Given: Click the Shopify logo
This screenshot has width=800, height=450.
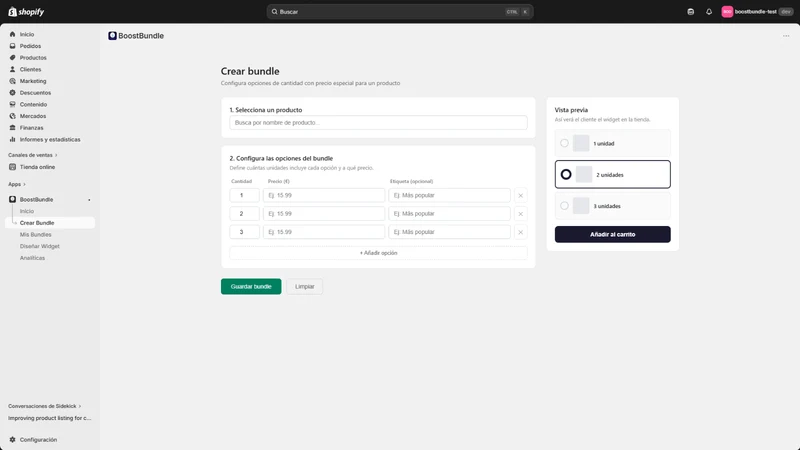Looking at the screenshot, I should (26, 11).
